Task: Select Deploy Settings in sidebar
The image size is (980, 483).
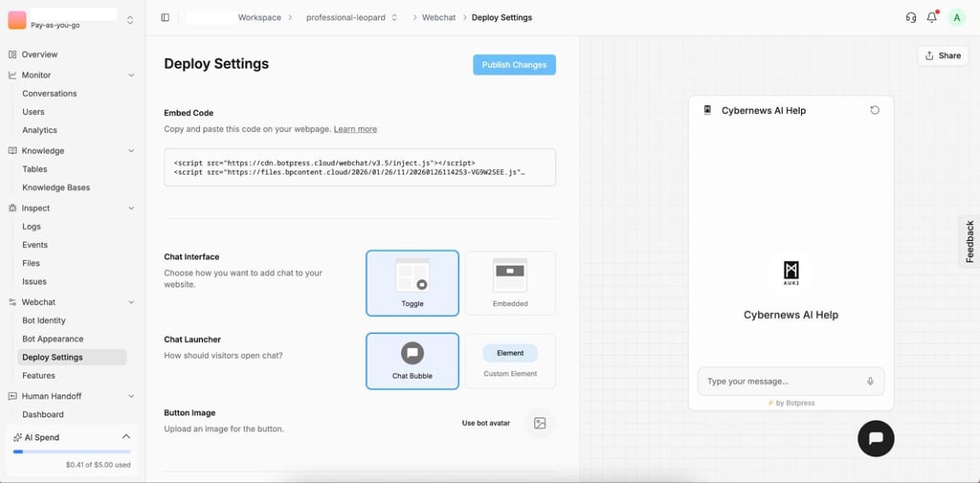Action: [72, 358]
